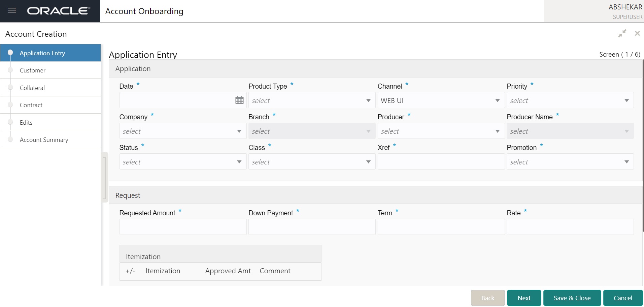Click the sidebar splitter handle
This screenshot has width=644, height=307.
click(104, 177)
